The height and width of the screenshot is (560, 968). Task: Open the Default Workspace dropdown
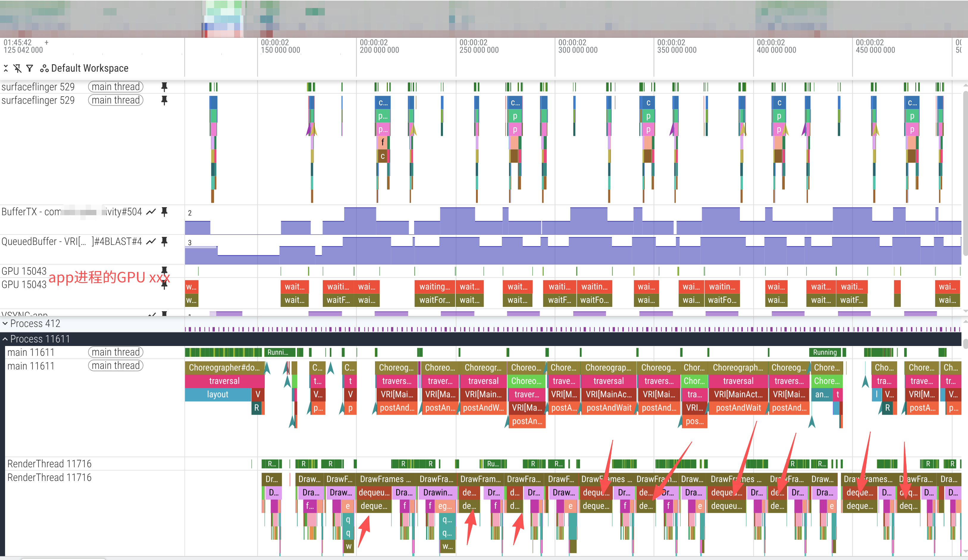pos(90,68)
